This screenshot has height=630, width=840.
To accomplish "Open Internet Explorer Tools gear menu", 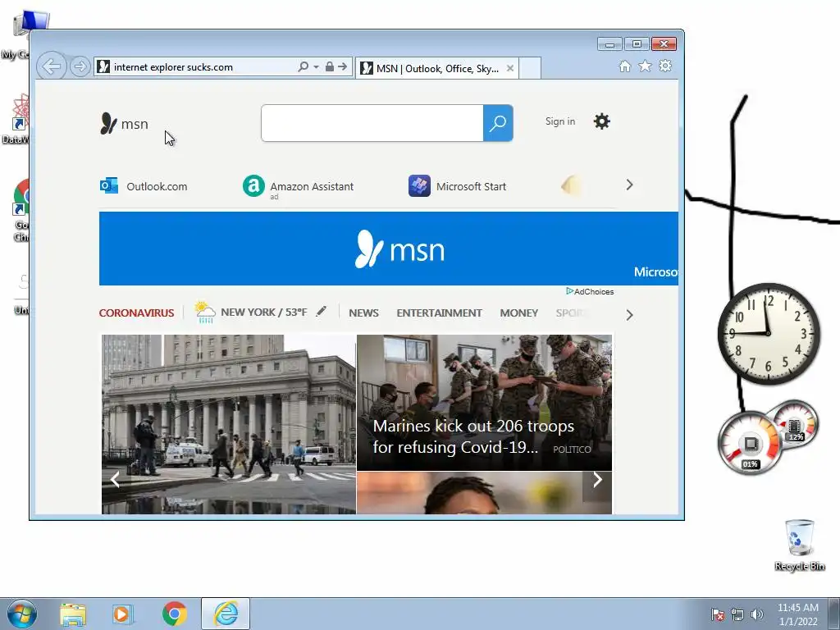I will coord(665,66).
